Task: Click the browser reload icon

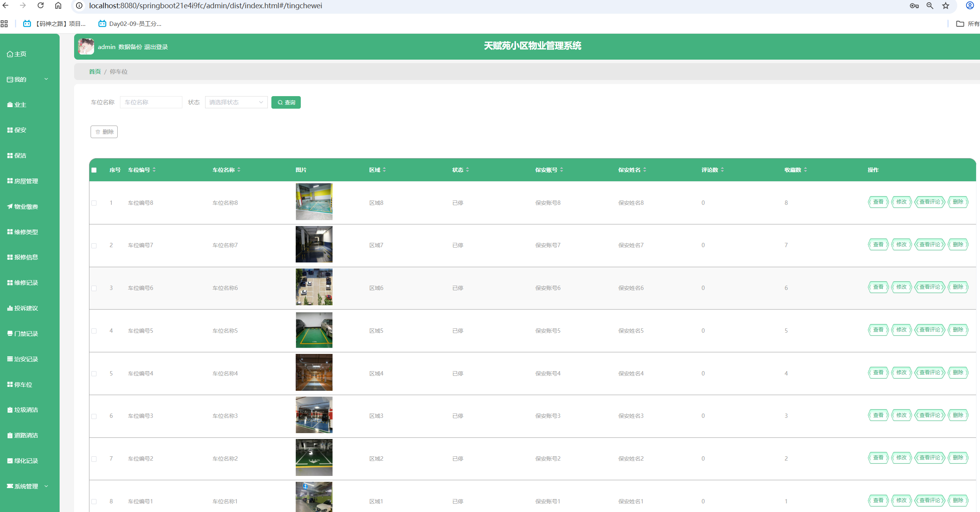Action: click(40, 5)
